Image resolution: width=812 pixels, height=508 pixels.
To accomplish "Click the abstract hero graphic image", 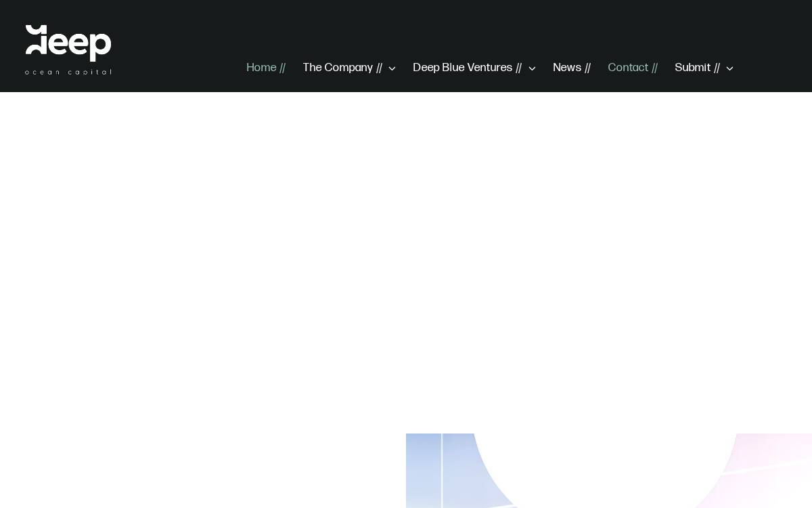I will 609,471.
